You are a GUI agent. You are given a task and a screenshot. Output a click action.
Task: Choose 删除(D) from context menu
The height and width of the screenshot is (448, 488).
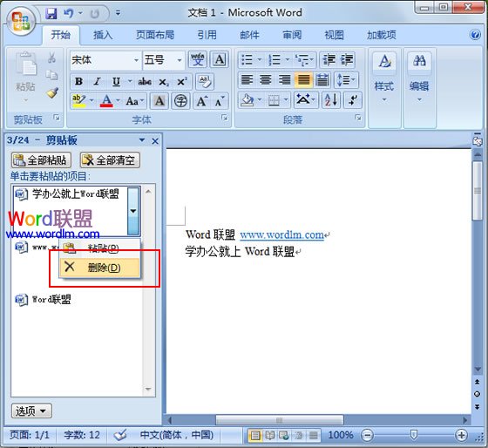point(100,268)
